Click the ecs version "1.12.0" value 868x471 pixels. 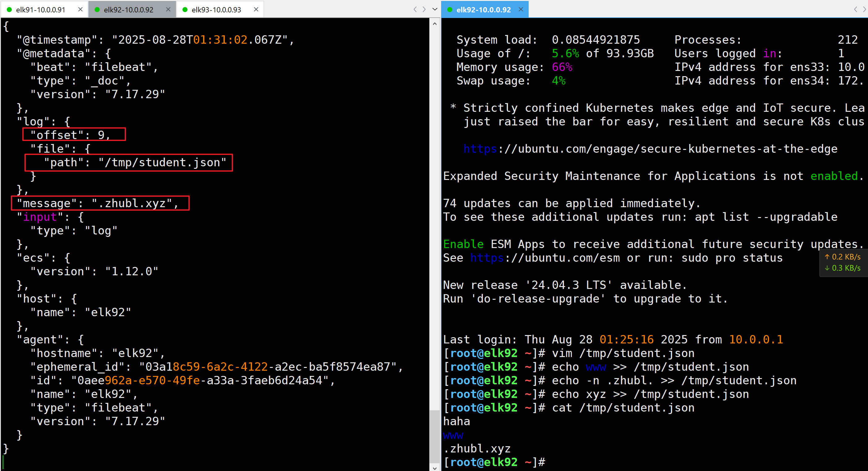(x=131, y=272)
